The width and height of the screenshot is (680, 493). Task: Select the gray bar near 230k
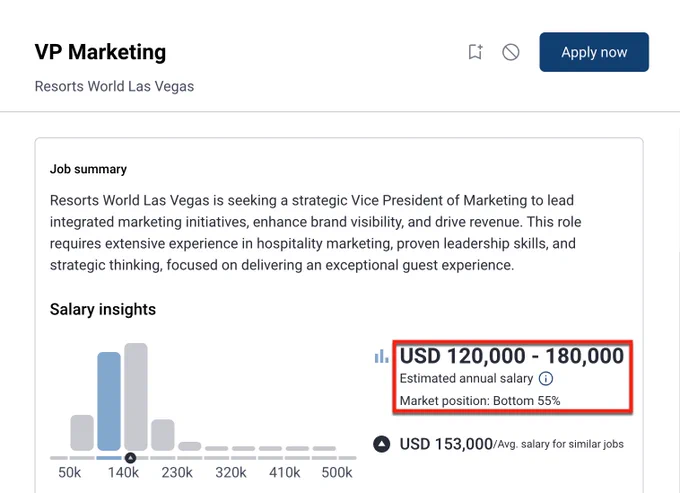coord(163,435)
